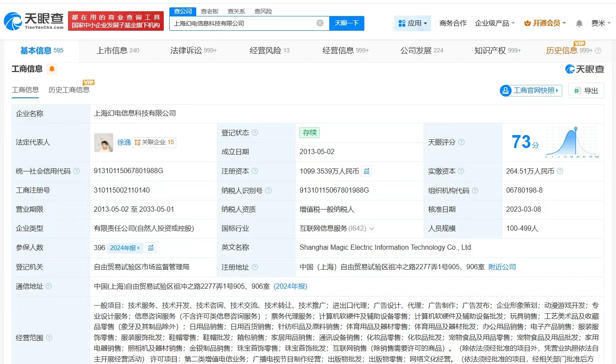Screen dimensions: 616x364
Task: Click the 关联企业 15 badge
Action: point(154,142)
